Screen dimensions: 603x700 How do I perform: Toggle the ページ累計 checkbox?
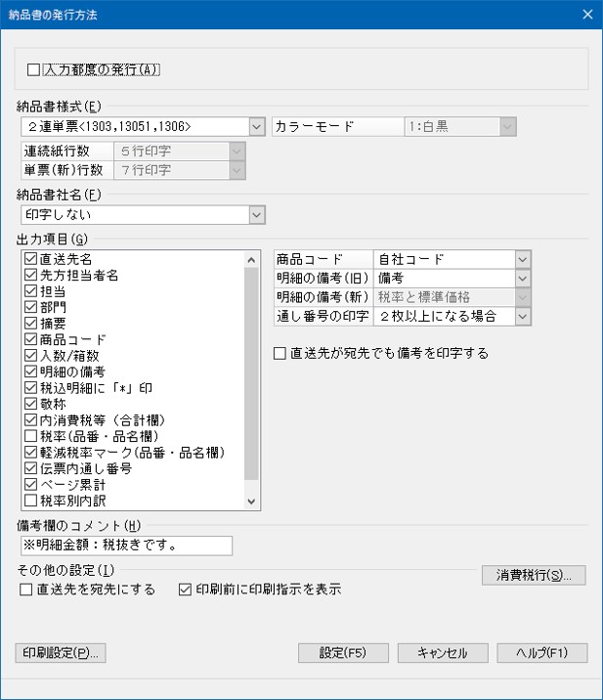(x=30, y=484)
